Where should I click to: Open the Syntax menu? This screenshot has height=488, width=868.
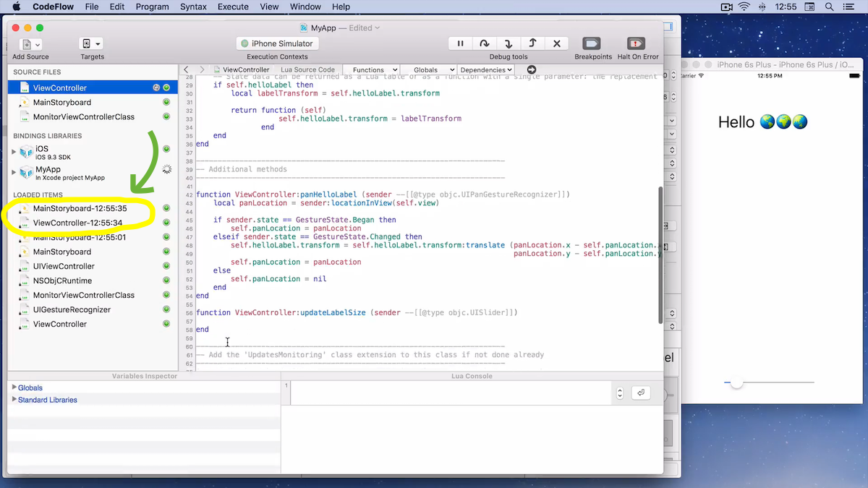click(193, 7)
